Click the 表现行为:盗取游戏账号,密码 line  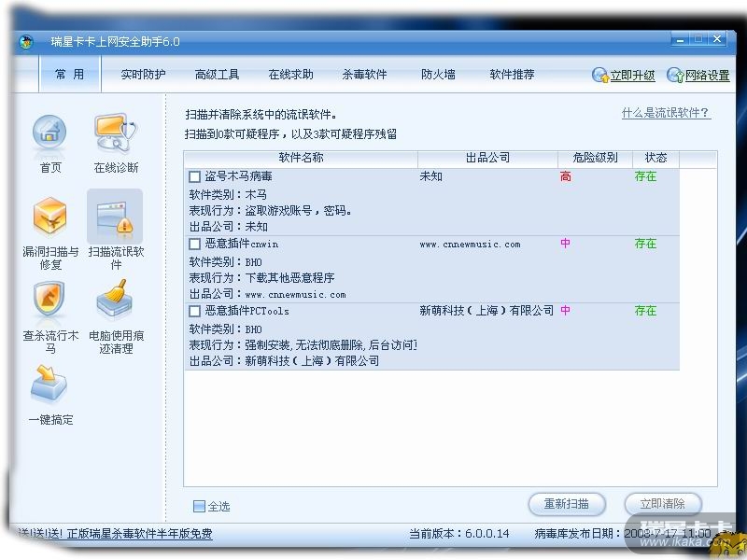[x=270, y=211]
